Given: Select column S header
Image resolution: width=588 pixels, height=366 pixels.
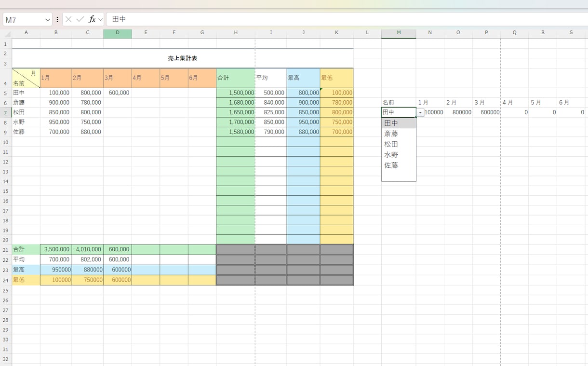Looking at the screenshot, I should [571, 32].
